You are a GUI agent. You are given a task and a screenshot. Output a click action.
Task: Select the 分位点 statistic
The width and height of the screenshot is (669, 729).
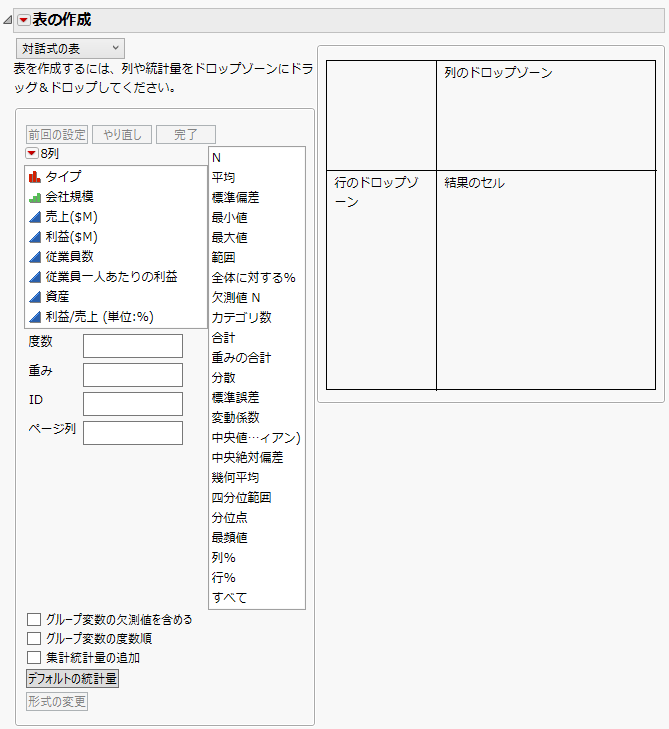pyautogui.click(x=230, y=517)
